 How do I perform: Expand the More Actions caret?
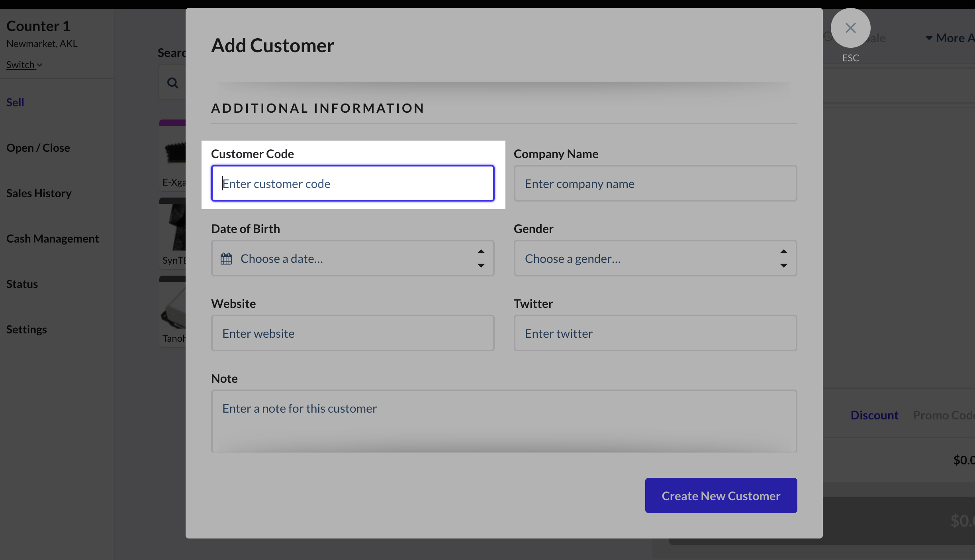click(929, 38)
